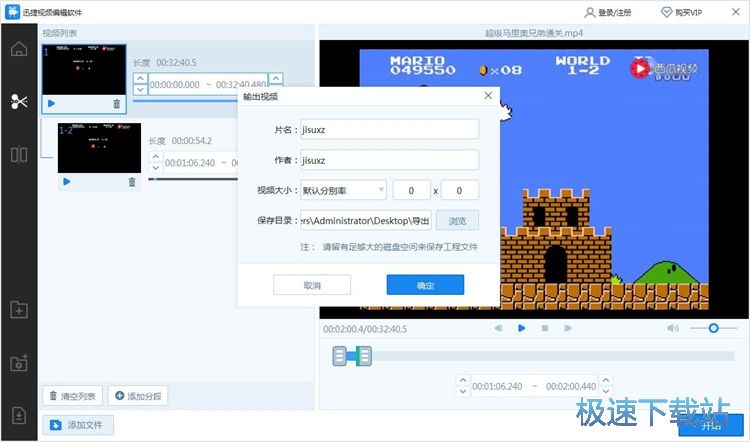750x442 pixels.
Task: Click the browse button for save directory
Action: click(x=457, y=221)
